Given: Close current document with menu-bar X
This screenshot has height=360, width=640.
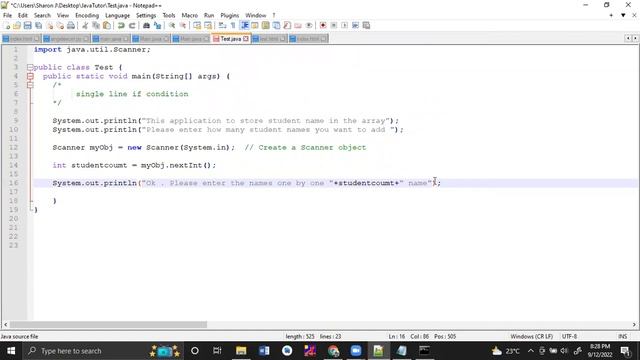Looking at the screenshot, I should (x=634, y=16).
